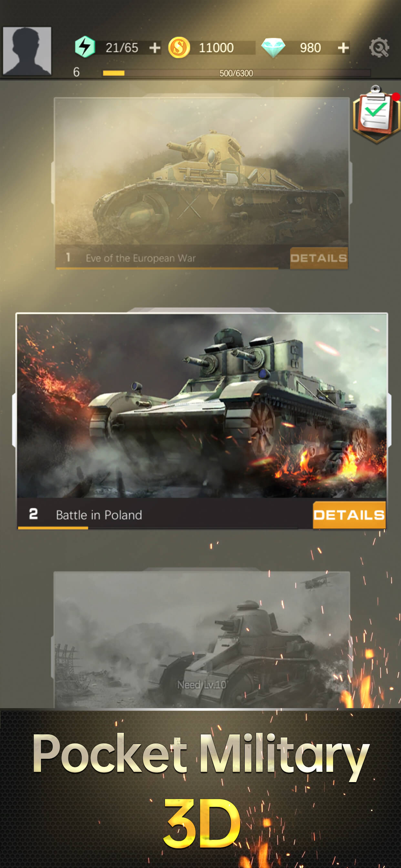Open DETAILS for Battle in Poland

(349, 514)
